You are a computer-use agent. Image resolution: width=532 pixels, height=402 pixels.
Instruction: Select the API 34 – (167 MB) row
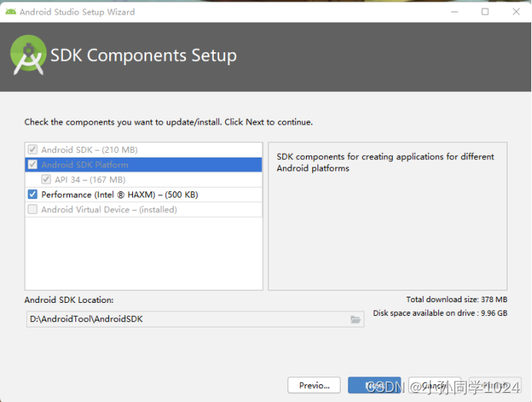point(144,179)
